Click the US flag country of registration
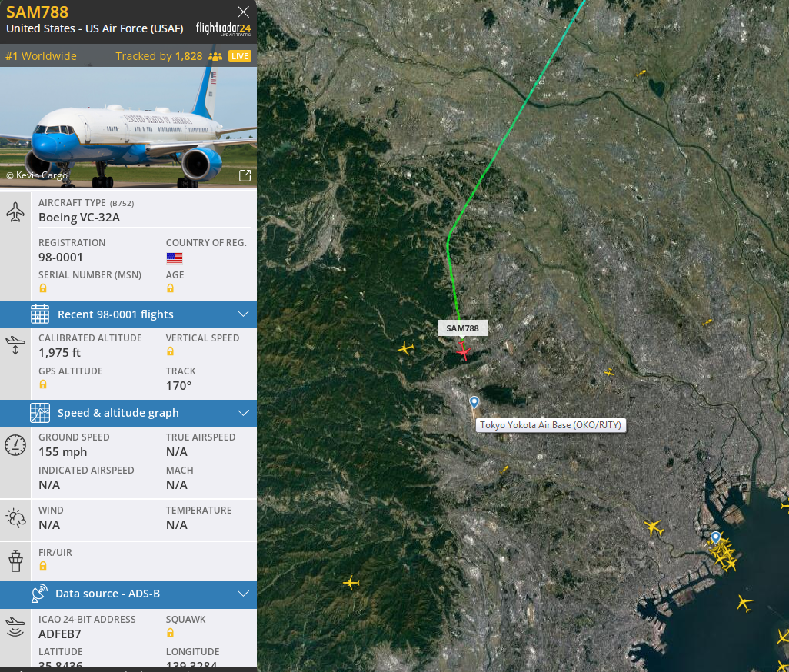 pyautogui.click(x=174, y=258)
